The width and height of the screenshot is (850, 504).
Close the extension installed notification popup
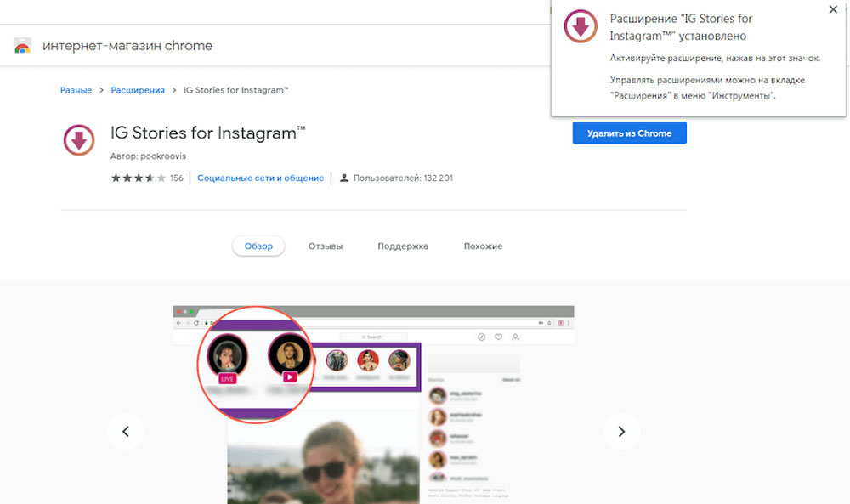click(833, 9)
